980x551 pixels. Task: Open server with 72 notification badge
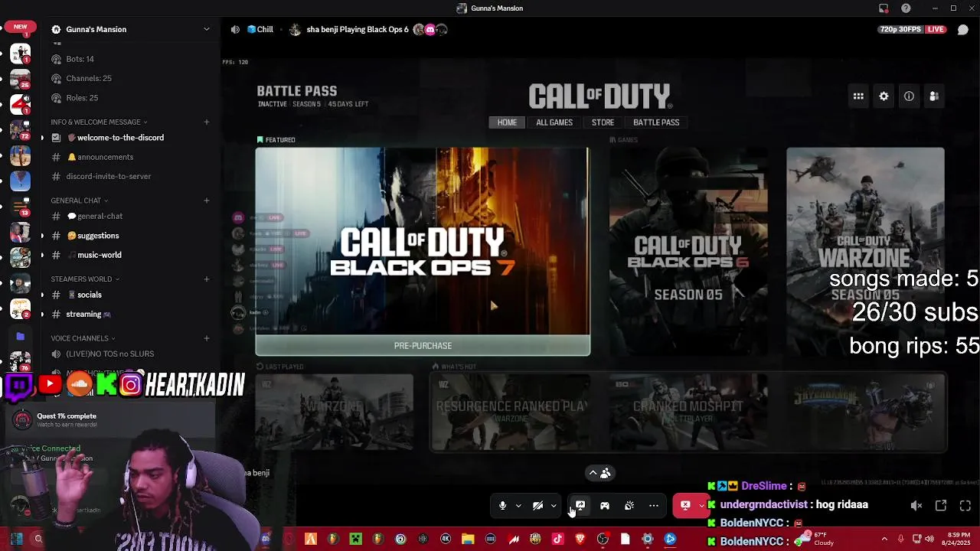[21, 130]
